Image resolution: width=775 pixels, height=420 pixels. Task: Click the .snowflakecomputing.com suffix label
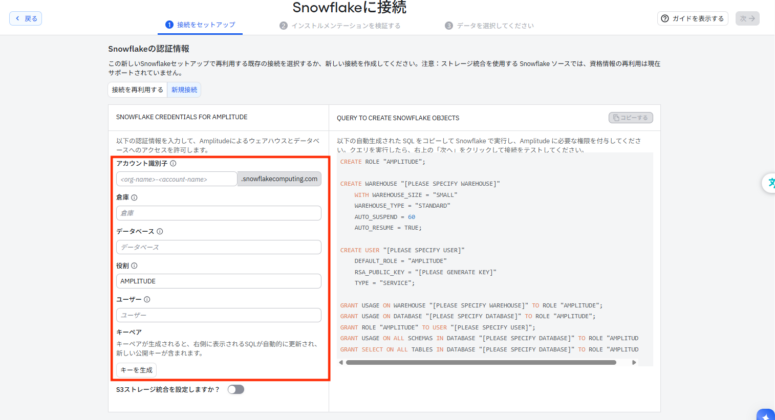click(x=279, y=179)
